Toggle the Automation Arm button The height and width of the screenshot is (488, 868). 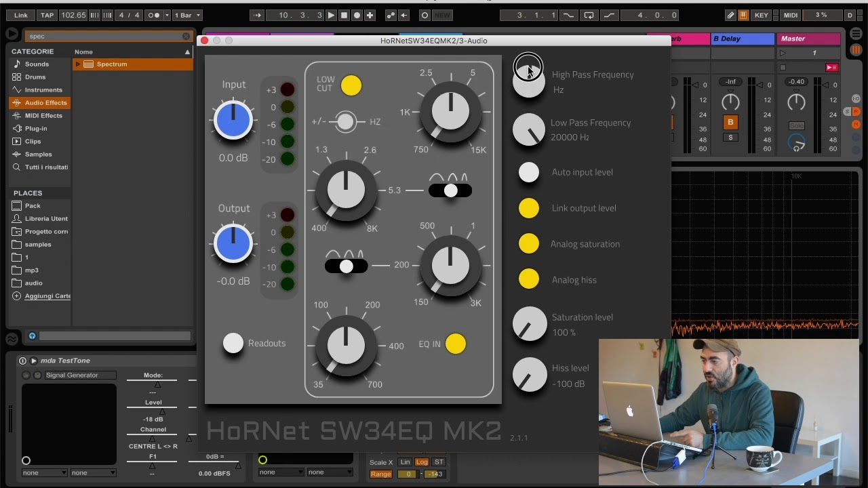(x=391, y=15)
